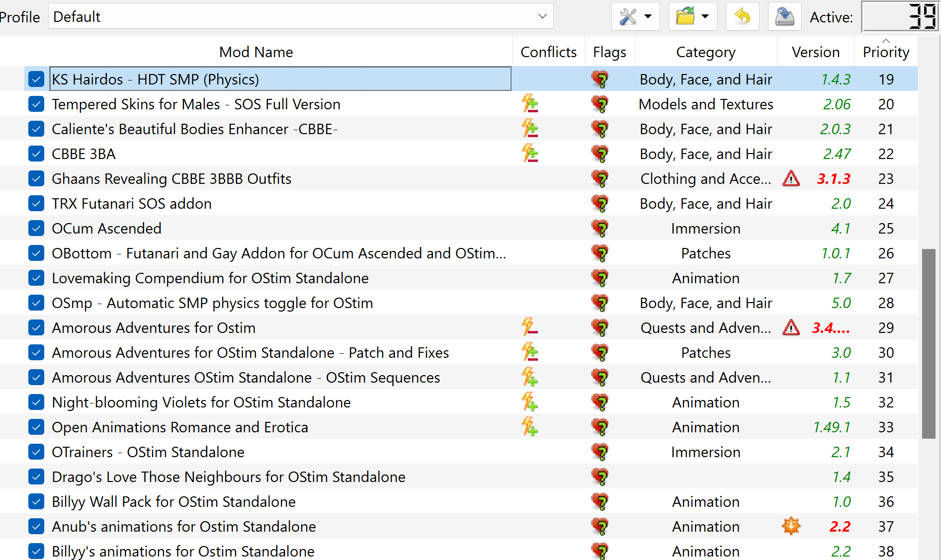Uncheck KS Hairdos - HDT SMP mod
Screen dimensions: 941x560
coord(36,79)
